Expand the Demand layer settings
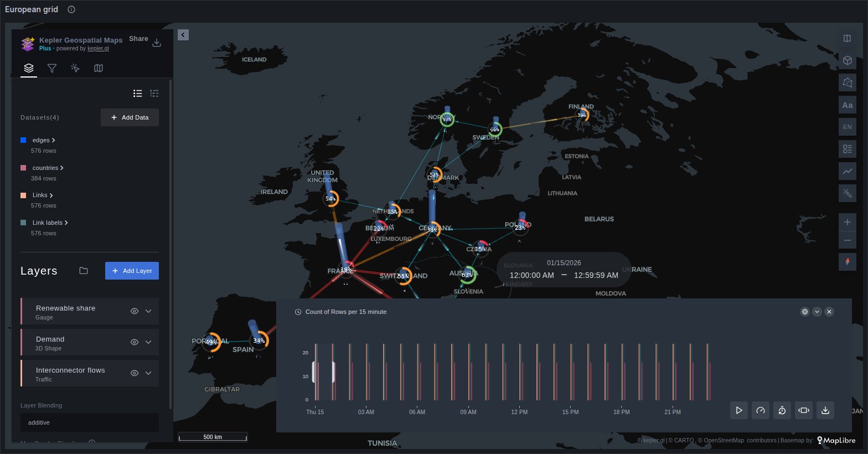 click(148, 342)
